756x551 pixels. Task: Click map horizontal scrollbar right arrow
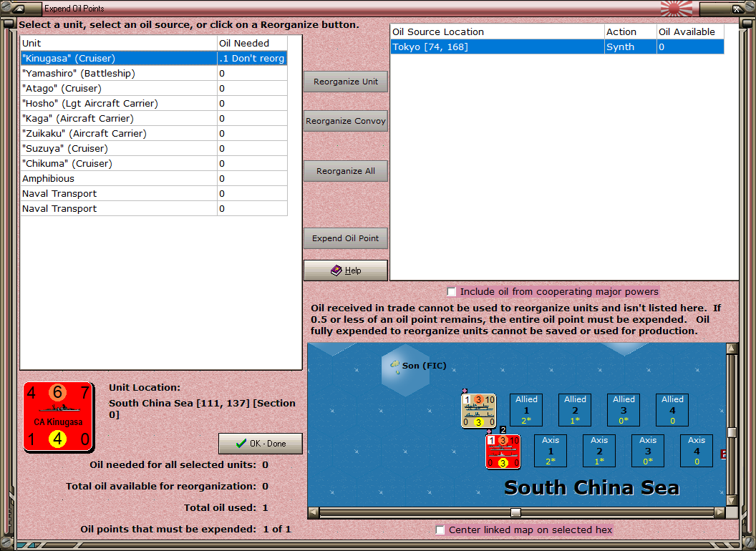point(719,512)
